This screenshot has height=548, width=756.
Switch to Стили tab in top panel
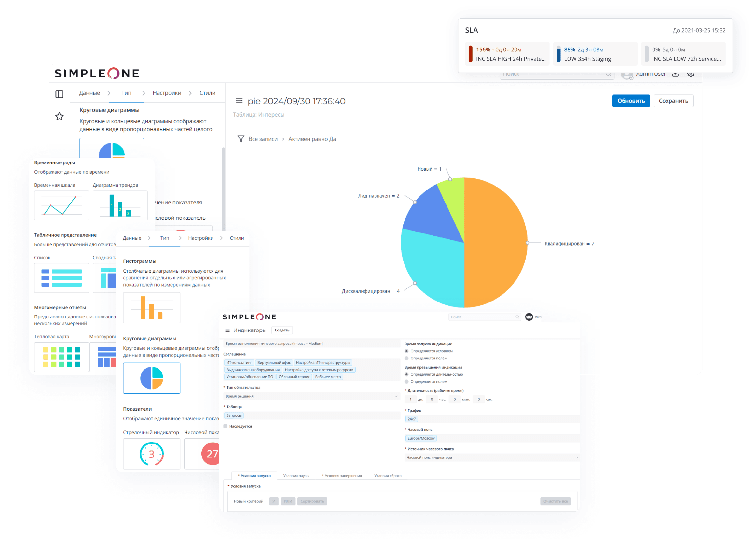point(207,93)
